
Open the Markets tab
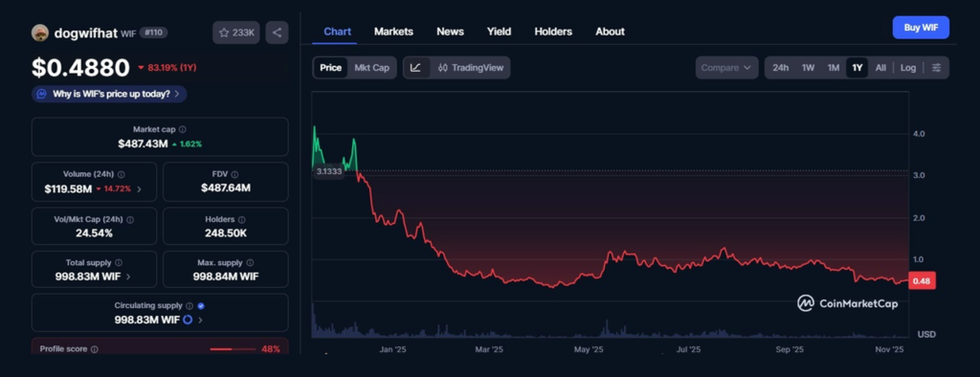393,32
